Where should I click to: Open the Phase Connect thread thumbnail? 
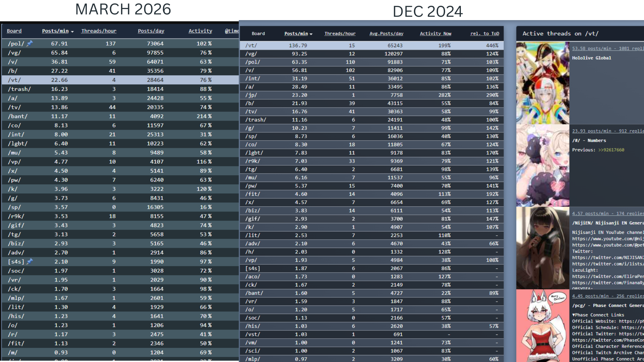point(543,326)
